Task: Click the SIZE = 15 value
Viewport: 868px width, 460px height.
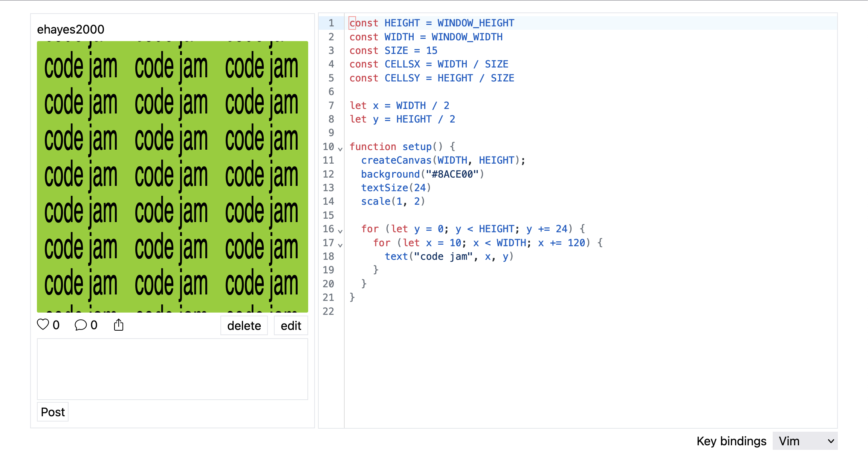Action: (x=432, y=51)
